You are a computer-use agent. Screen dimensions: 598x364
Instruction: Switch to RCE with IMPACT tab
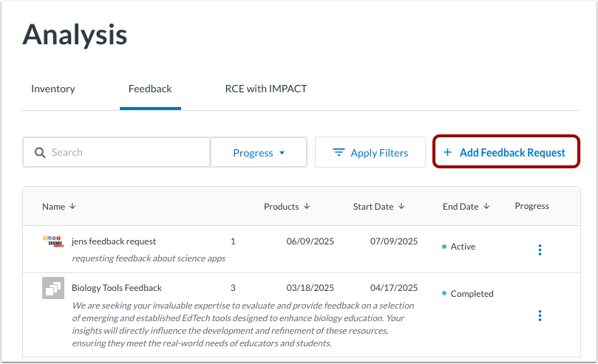pos(266,89)
